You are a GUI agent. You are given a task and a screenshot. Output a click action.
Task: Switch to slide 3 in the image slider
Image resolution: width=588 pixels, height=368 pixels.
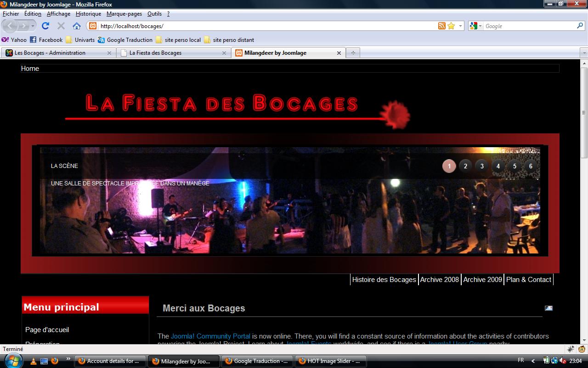pos(482,167)
